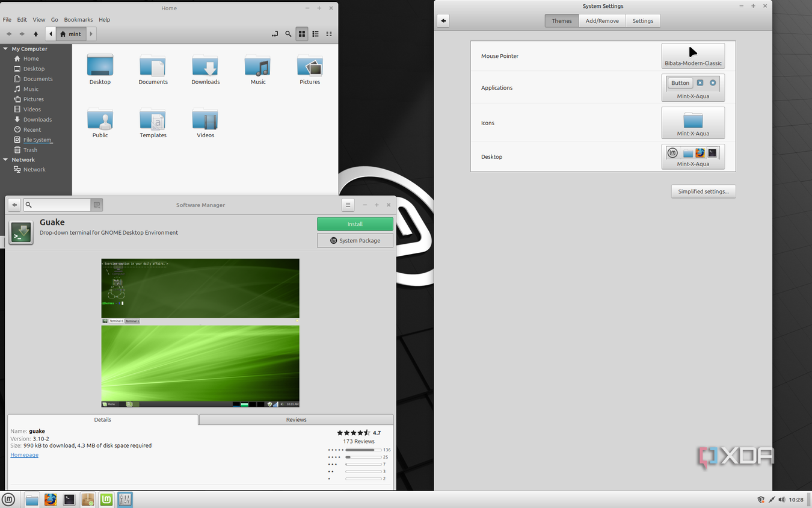
Task: Open the View menu in file manager
Action: pos(38,19)
